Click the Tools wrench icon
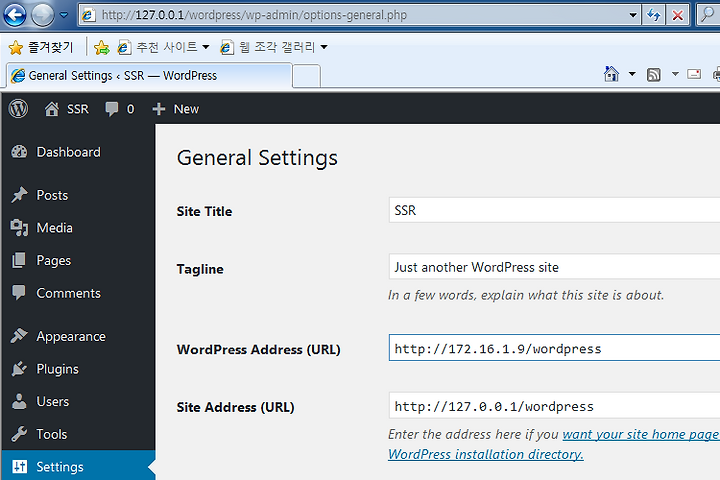The height and width of the screenshot is (480, 720). (x=19, y=434)
